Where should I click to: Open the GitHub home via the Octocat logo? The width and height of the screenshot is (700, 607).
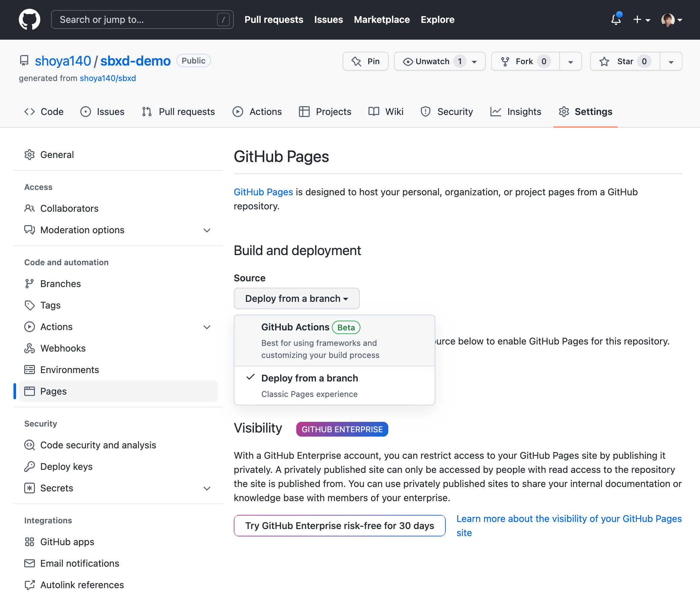pyautogui.click(x=30, y=19)
